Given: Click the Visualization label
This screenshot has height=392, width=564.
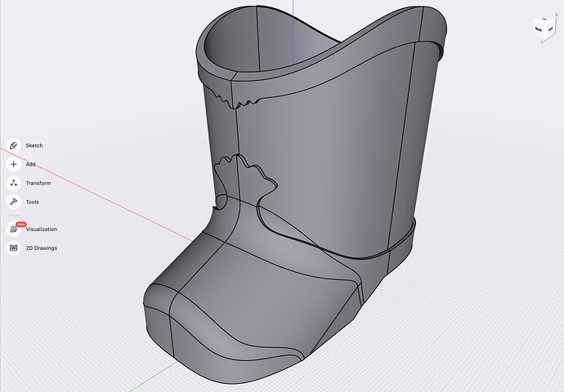Looking at the screenshot, I should coord(42,229).
